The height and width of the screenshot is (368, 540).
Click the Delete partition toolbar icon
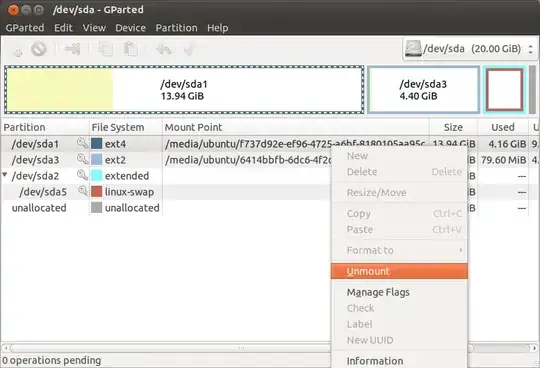click(39, 49)
